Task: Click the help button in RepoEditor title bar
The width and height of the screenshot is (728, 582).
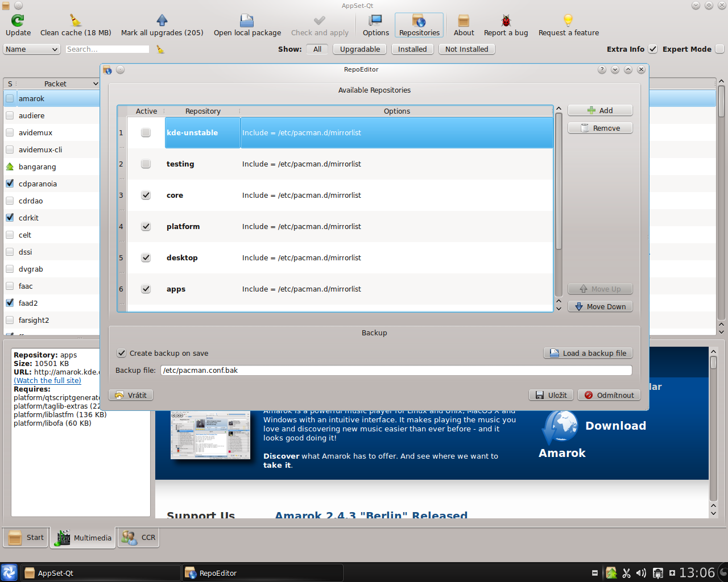Action: 602,69
